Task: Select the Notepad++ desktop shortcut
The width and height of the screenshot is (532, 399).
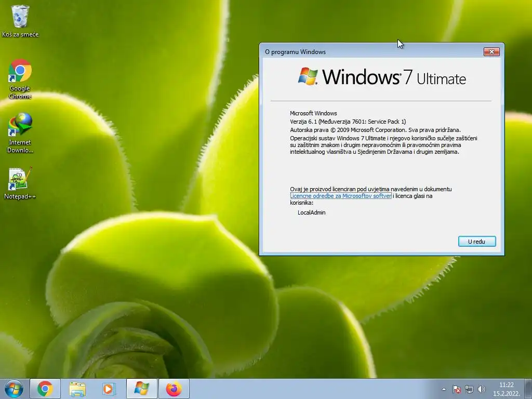Action: pos(20,183)
